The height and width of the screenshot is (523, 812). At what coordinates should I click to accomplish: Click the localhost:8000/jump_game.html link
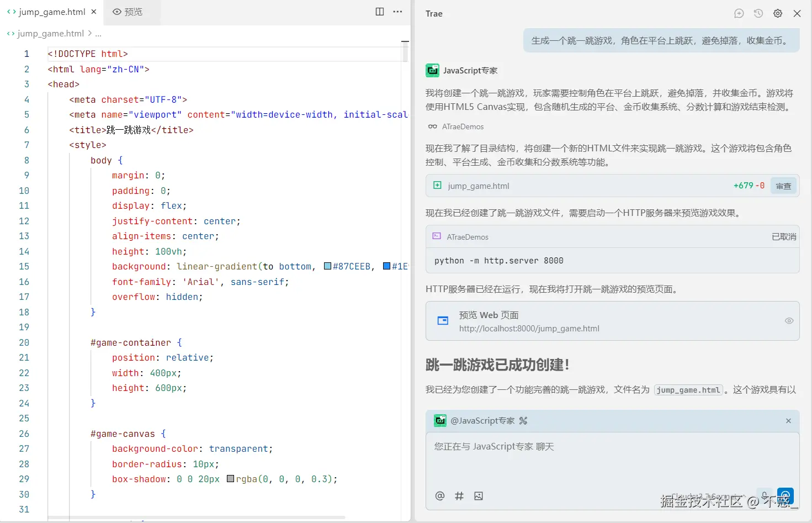pyautogui.click(x=529, y=329)
